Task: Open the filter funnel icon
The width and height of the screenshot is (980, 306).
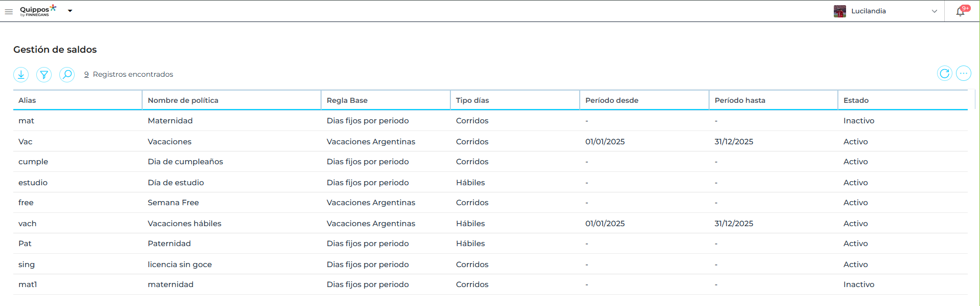Action: coord(44,75)
